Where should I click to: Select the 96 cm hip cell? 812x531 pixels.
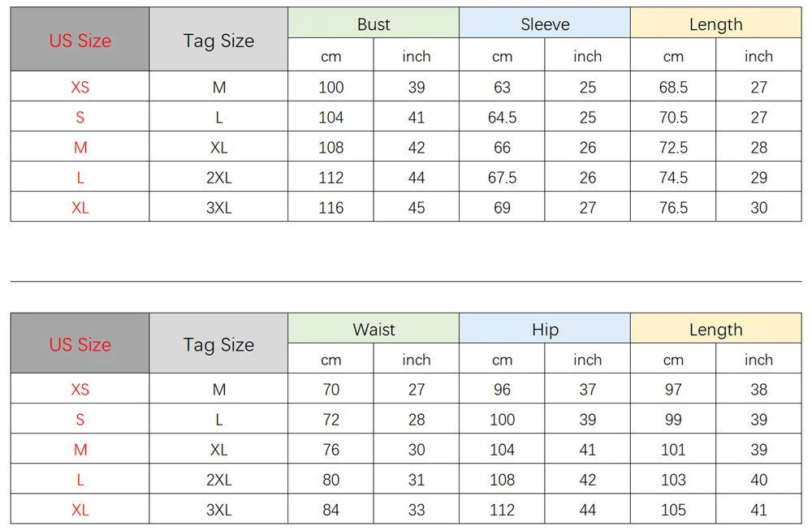(502, 390)
